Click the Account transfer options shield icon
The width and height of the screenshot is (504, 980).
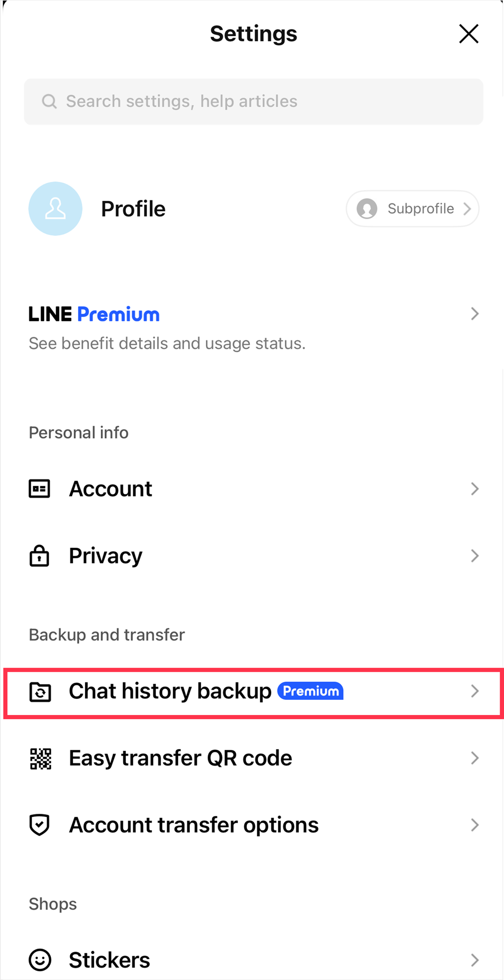click(39, 825)
